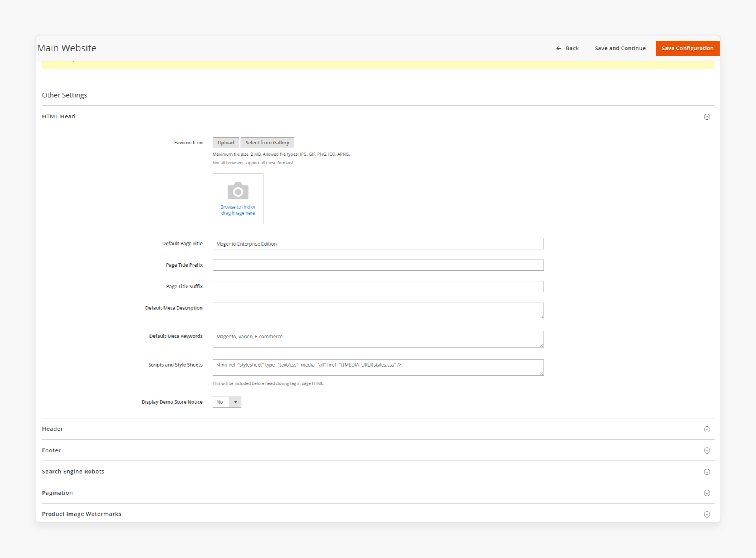Viewport: 756px width, 558px height.
Task: Click the Select from Gallery icon
Action: [266, 143]
